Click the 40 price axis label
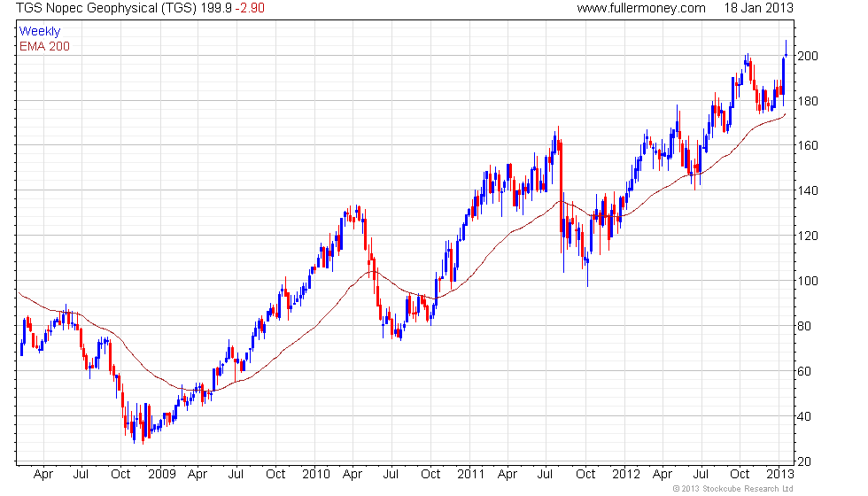This screenshot has width=868, height=496. 804,416
